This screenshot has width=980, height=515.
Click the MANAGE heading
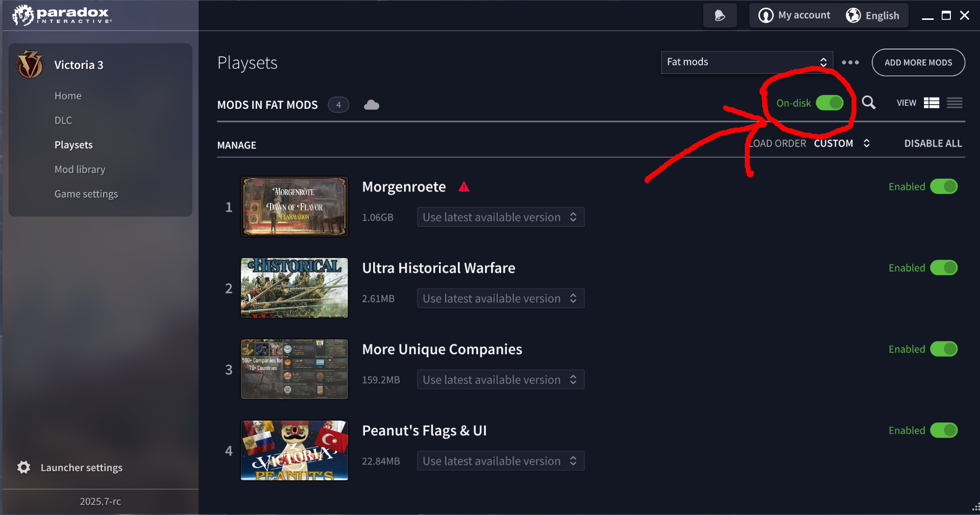point(237,145)
